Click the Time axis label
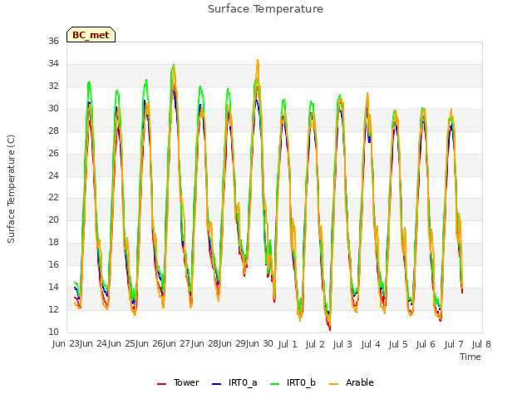The height and width of the screenshot is (399, 532). point(470,357)
